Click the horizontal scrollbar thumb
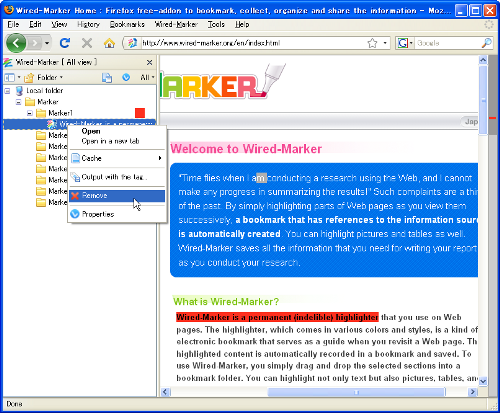Image resolution: width=500 pixels, height=413 pixels. (356, 392)
